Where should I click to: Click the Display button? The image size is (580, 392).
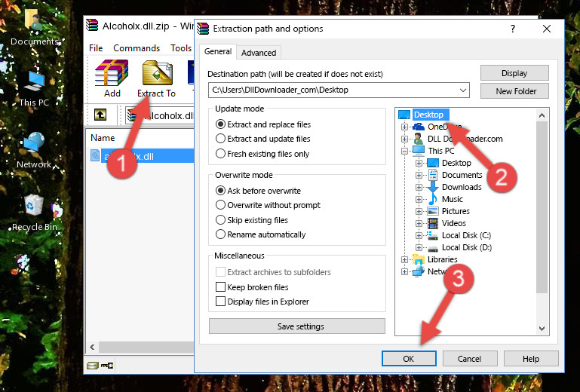pyautogui.click(x=514, y=73)
